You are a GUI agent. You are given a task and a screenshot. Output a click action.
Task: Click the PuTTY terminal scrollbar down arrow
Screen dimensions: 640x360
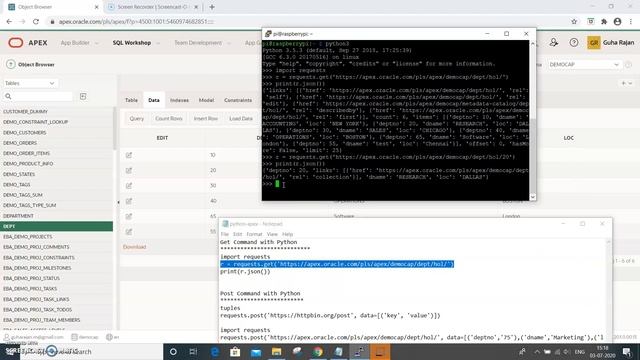point(532,197)
